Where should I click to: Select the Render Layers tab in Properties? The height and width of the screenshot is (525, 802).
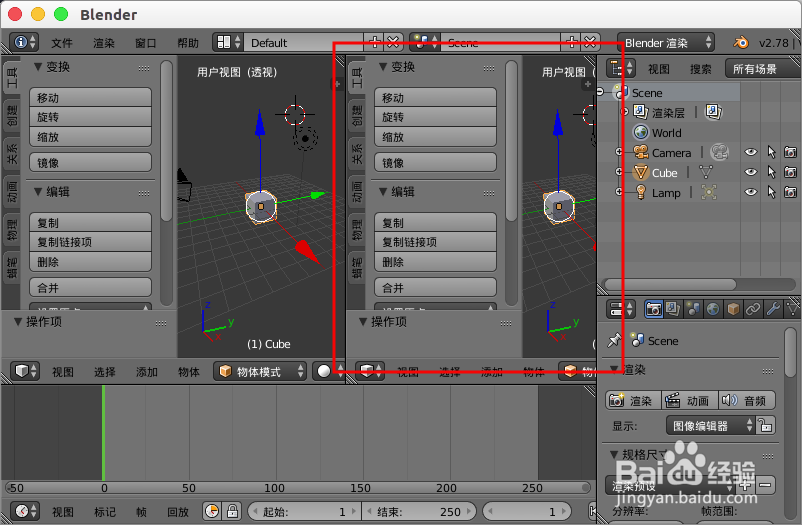673,309
